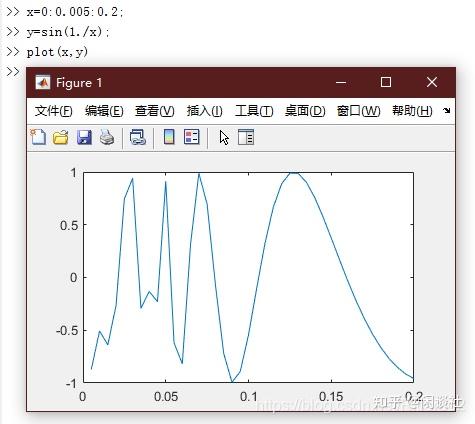Minimize the Figure 1 window
Viewport: 475px width, 424px height.
[341, 82]
